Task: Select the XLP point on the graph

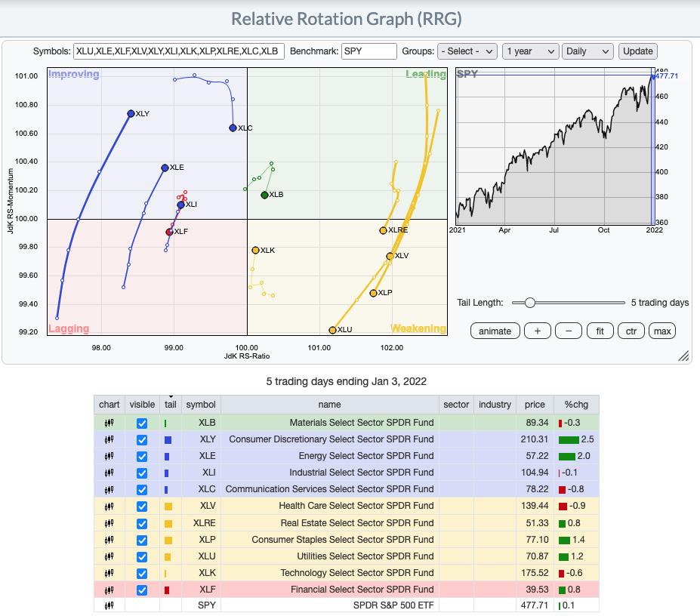Action: pyautogui.click(x=373, y=293)
